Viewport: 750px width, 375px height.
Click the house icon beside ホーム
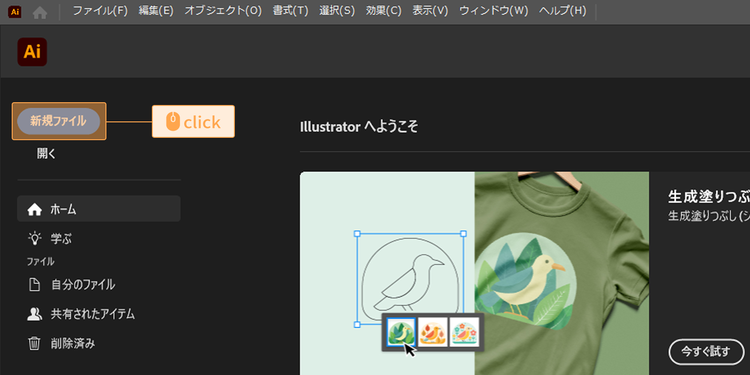(34, 210)
